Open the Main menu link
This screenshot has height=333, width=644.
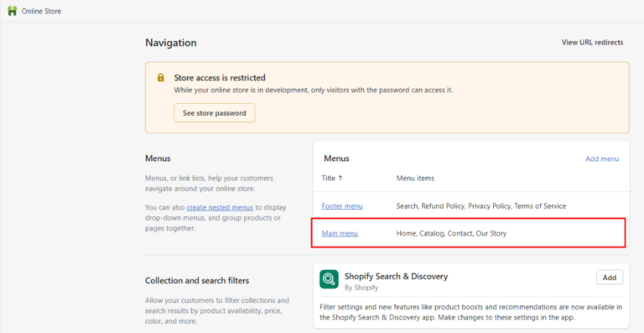[340, 234]
